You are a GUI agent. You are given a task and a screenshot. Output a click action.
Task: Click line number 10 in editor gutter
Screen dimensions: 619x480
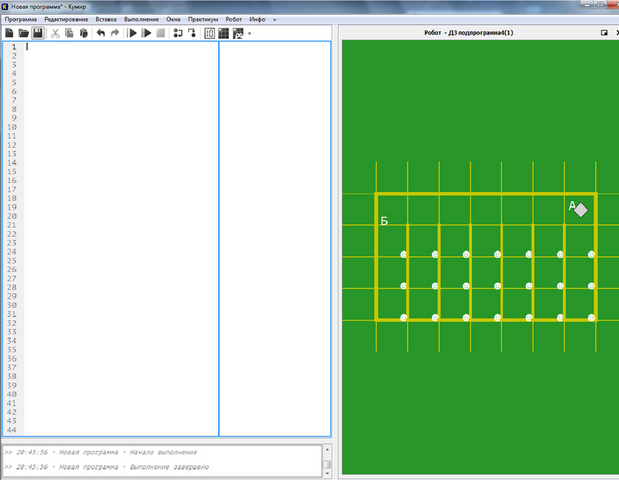(x=12, y=127)
